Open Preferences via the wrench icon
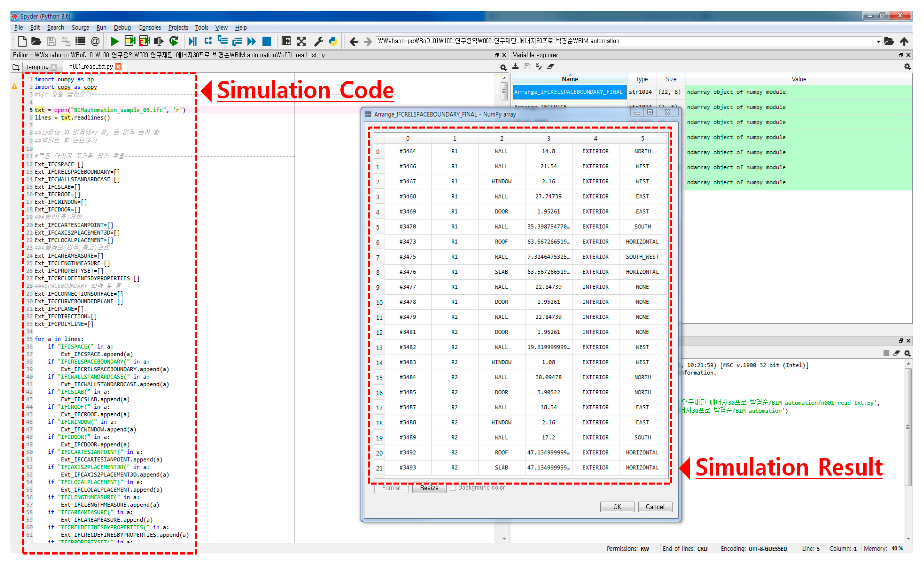 [x=318, y=41]
